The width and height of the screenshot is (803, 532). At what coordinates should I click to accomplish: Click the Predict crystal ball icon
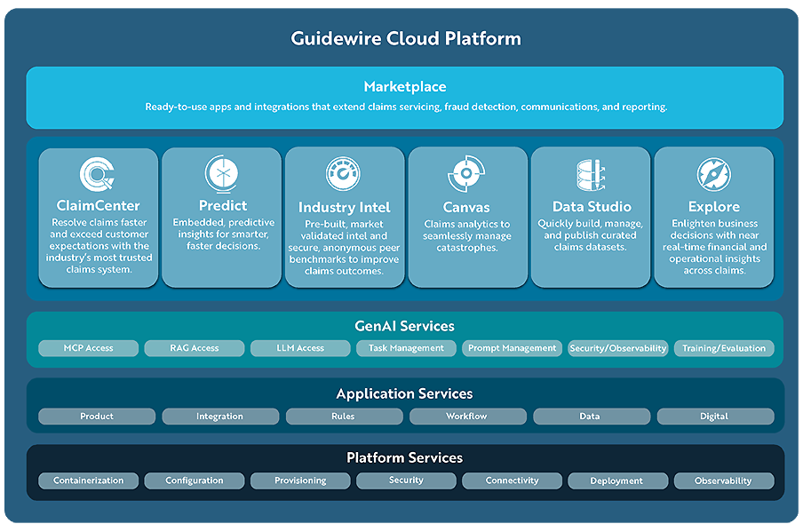pos(221,174)
